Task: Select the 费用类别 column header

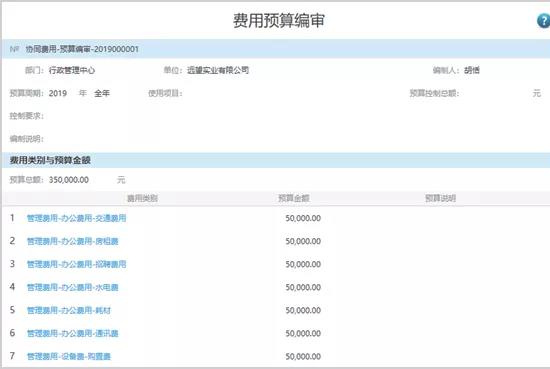Action: pyautogui.click(x=142, y=199)
